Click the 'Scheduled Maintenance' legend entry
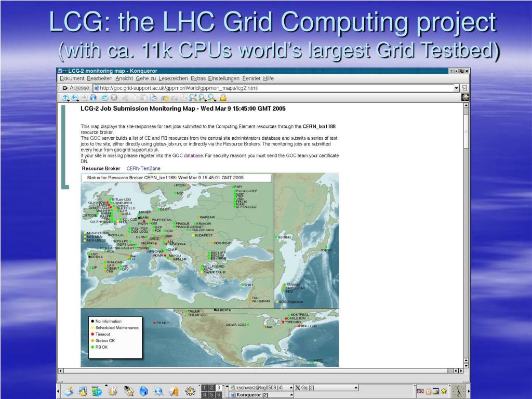Screen dimensions: 532x399 [x=115, y=328]
